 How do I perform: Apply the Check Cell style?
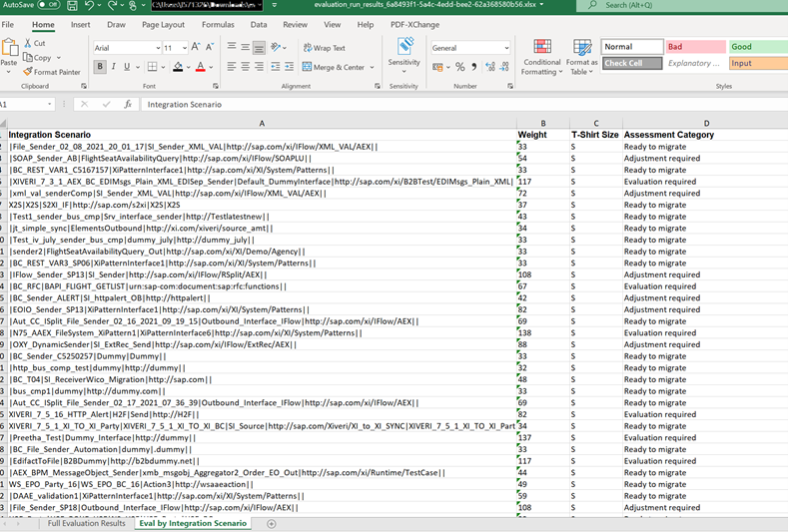click(x=632, y=63)
